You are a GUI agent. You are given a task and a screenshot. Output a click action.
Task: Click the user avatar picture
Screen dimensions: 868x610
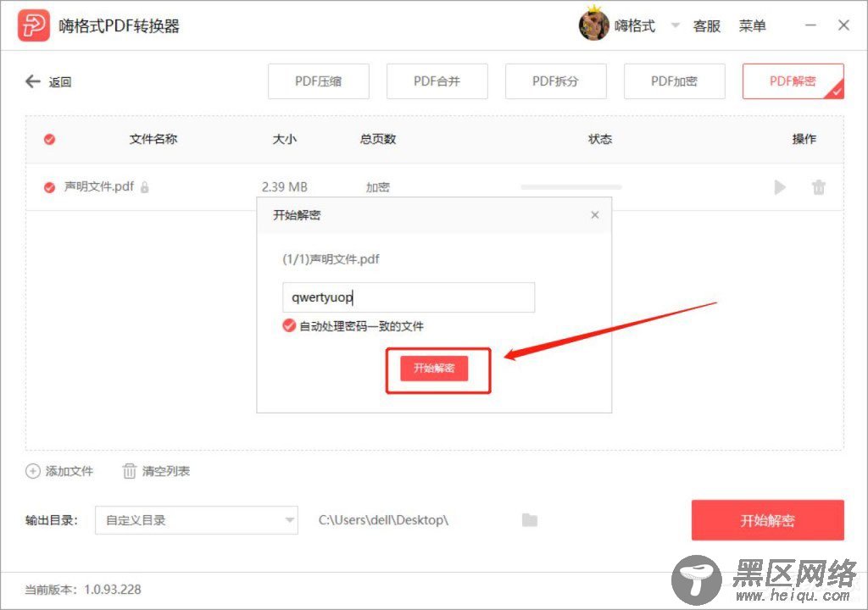pos(593,25)
